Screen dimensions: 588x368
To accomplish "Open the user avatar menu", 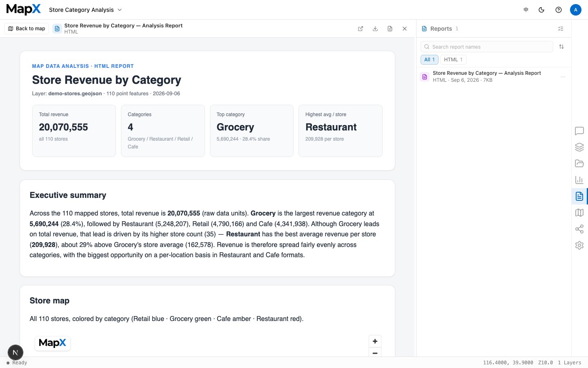I will (x=576, y=10).
